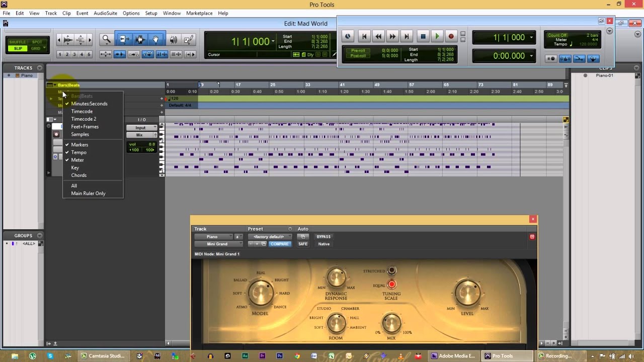Open main counter format dropdown in Transport
Viewport: 644px width, 362px height.
tap(531, 38)
